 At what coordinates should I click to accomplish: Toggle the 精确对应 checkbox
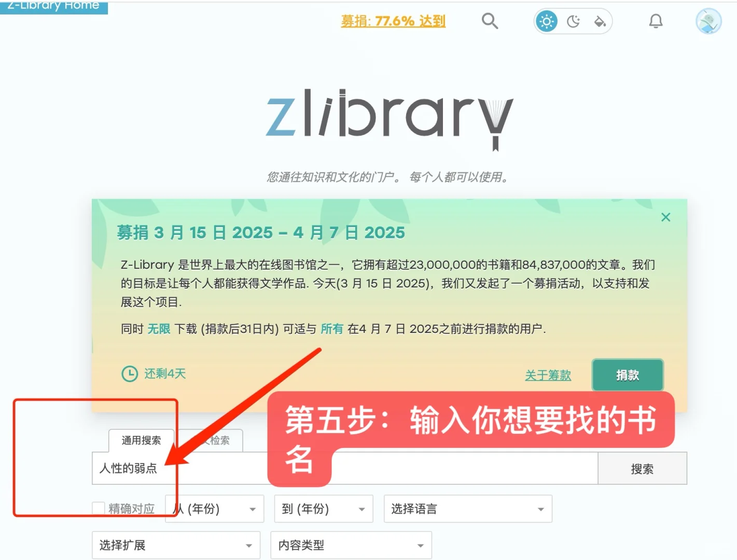pos(99,509)
